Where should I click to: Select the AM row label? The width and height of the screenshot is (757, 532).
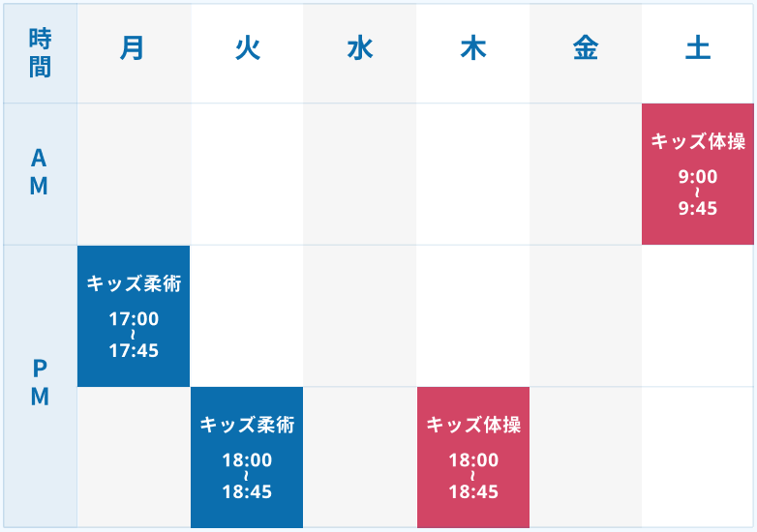coord(40,173)
